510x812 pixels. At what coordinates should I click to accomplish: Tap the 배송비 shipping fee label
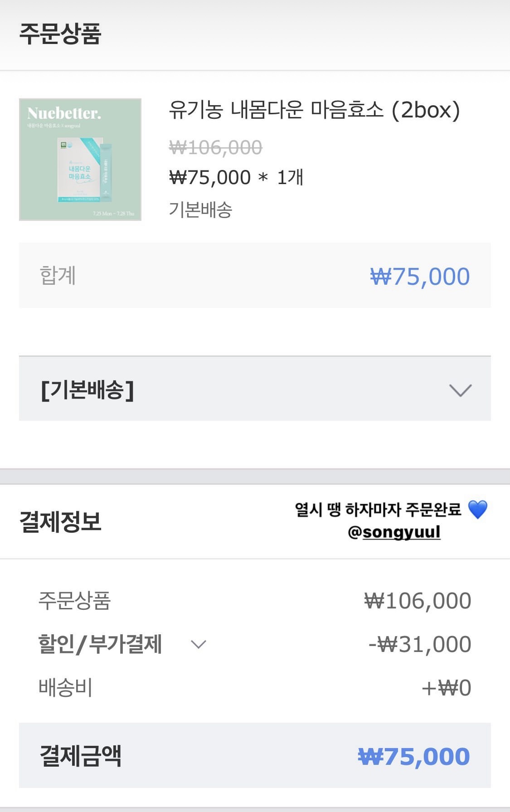click(65, 687)
